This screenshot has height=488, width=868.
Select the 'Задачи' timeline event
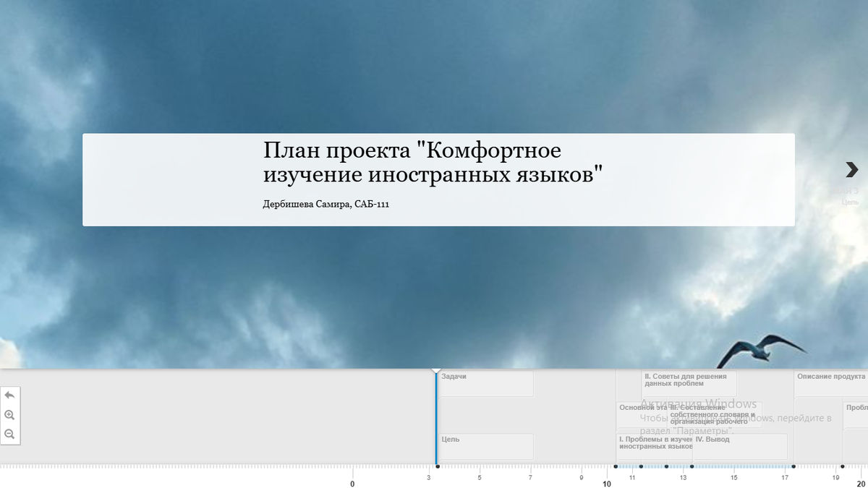[x=485, y=382]
